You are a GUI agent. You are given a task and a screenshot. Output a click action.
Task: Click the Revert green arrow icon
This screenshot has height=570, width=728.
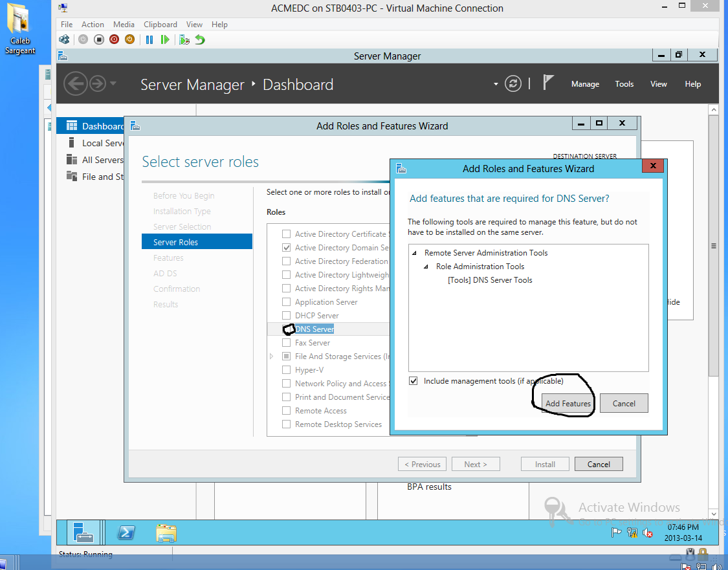pyautogui.click(x=200, y=40)
